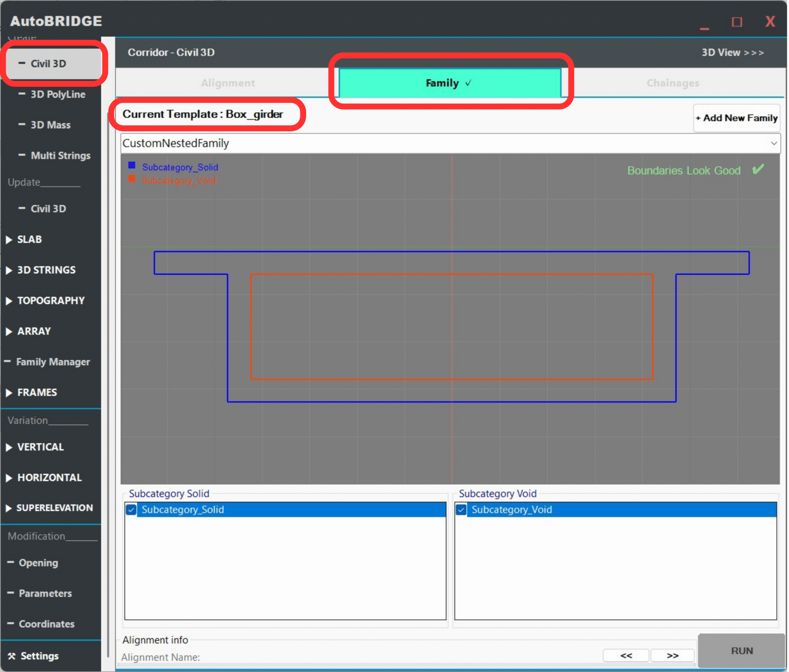This screenshot has height=672, width=789.
Task: Uncheck the Subcategory_Solid checkbox
Action: click(x=131, y=510)
